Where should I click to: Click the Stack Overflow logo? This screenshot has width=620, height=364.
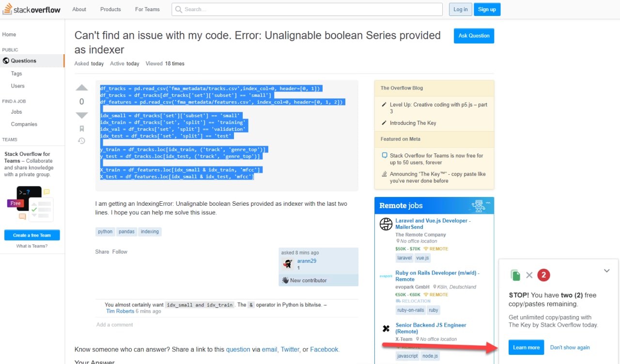point(31,10)
